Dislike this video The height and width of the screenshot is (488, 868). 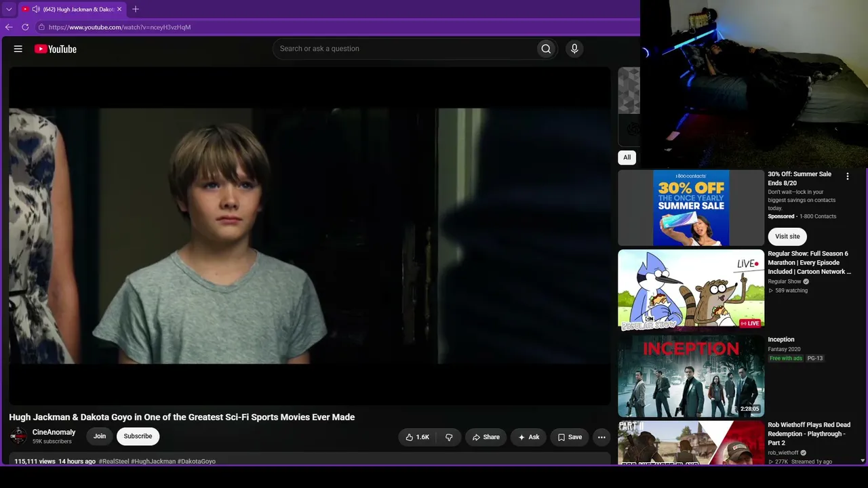449,437
